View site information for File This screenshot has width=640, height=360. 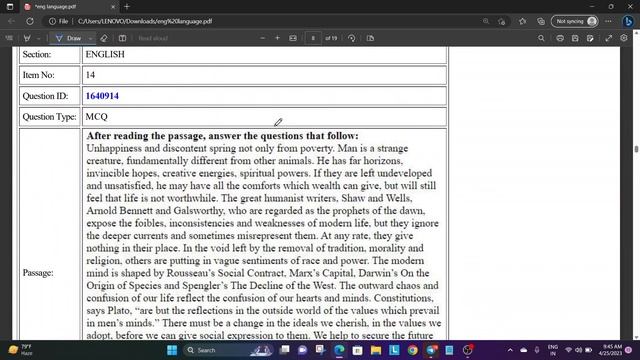coord(58,21)
